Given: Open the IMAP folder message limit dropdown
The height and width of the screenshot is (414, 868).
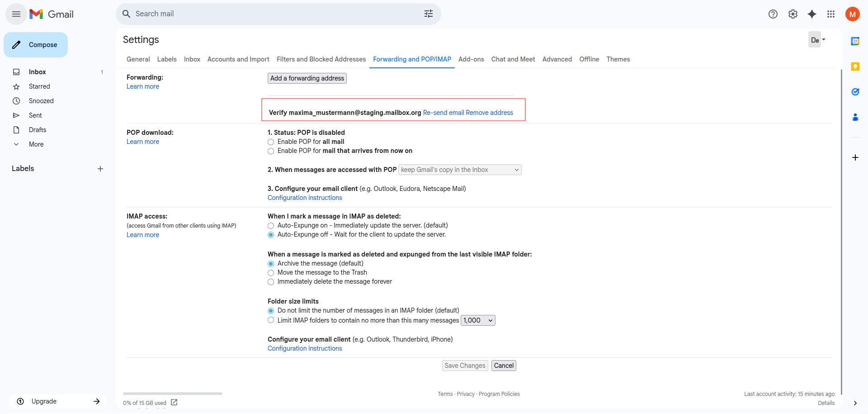Looking at the screenshot, I should tap(477, 320).
